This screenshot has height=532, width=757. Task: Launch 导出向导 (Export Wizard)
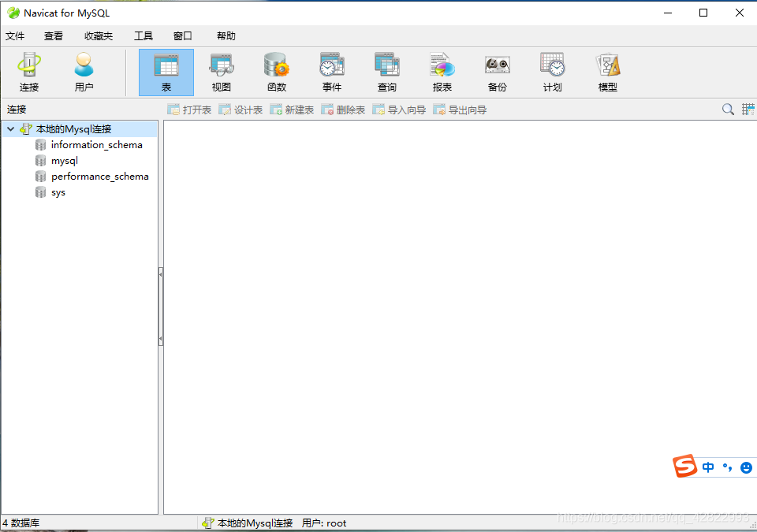[460, 110]
